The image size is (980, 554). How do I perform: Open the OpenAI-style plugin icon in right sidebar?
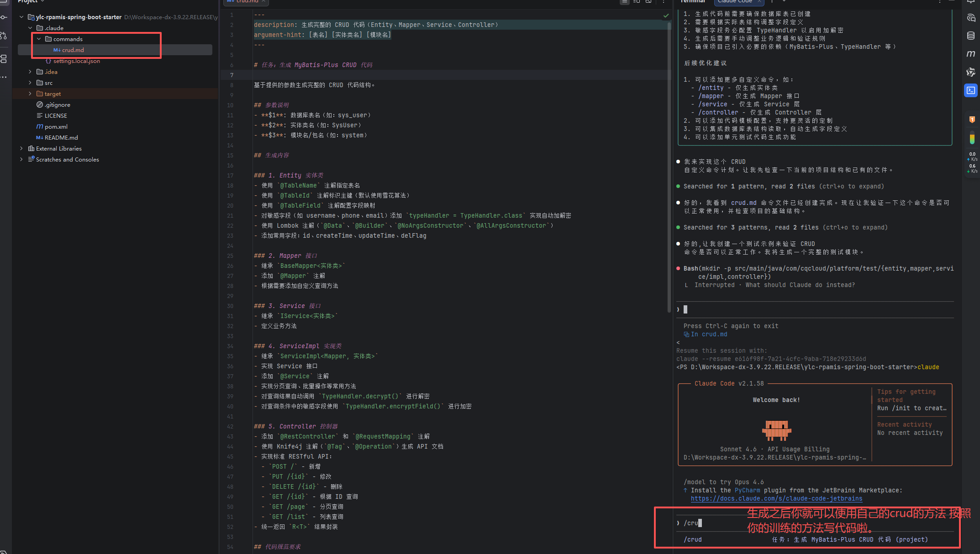[x=971, y=72]
